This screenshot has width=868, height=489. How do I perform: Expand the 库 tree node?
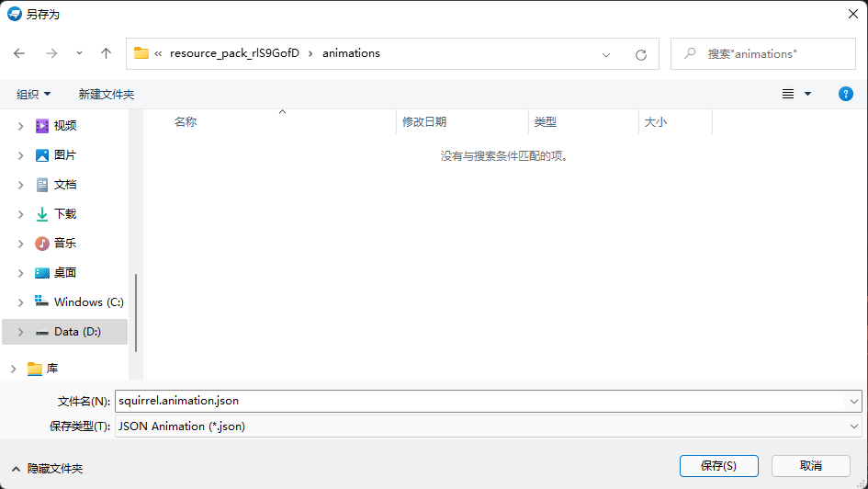[x=13, y=369]
